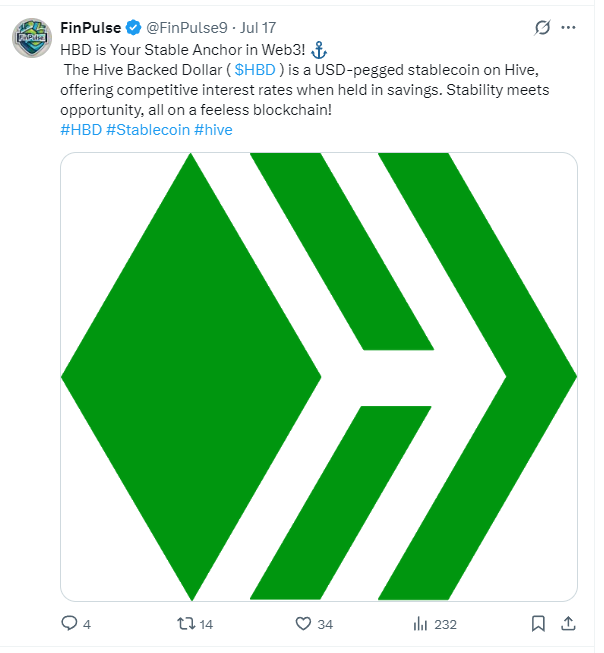
Task: Open the green Hive logo image
Action: [x=319, y=376]
